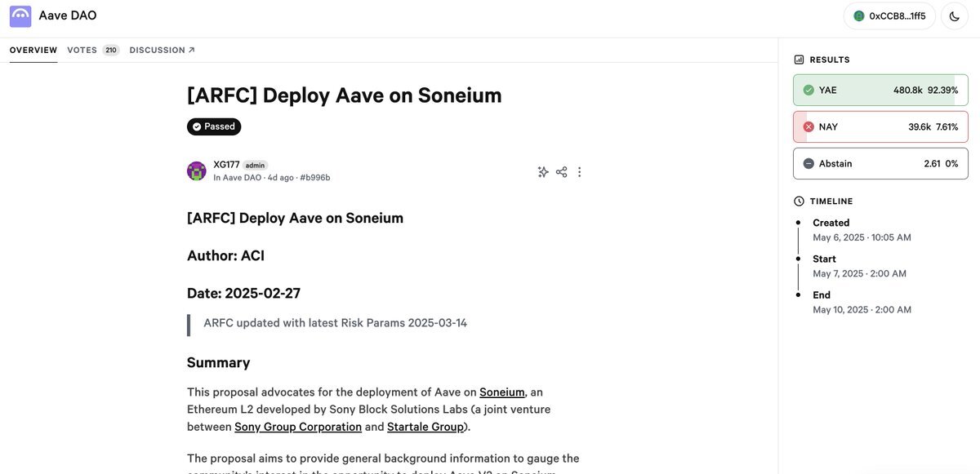Click the Abstain 2.61 vote total
The image size is (980, 474).
[x=933, y=164]
